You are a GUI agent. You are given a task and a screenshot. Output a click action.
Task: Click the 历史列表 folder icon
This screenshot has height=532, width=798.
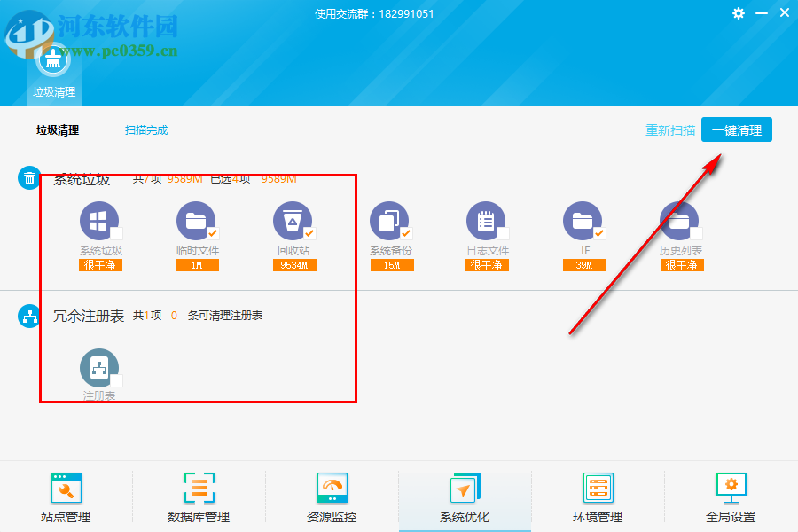[679, 221]
